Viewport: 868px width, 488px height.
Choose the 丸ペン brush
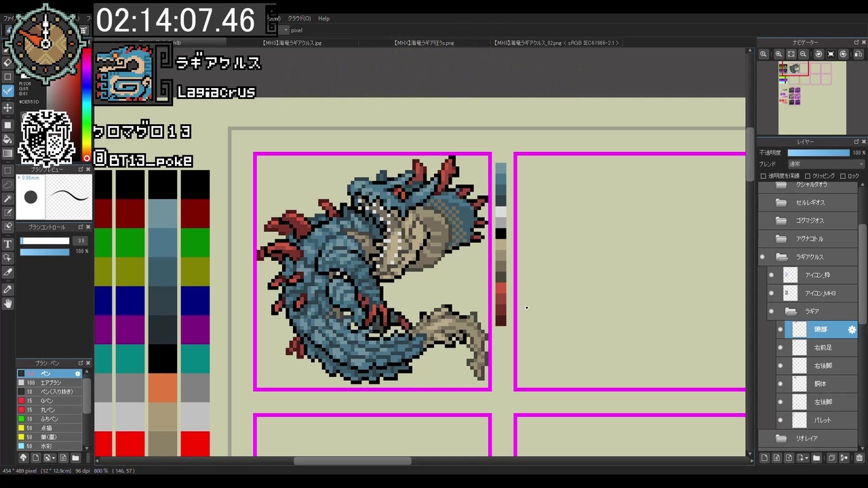tap(50, 410)
